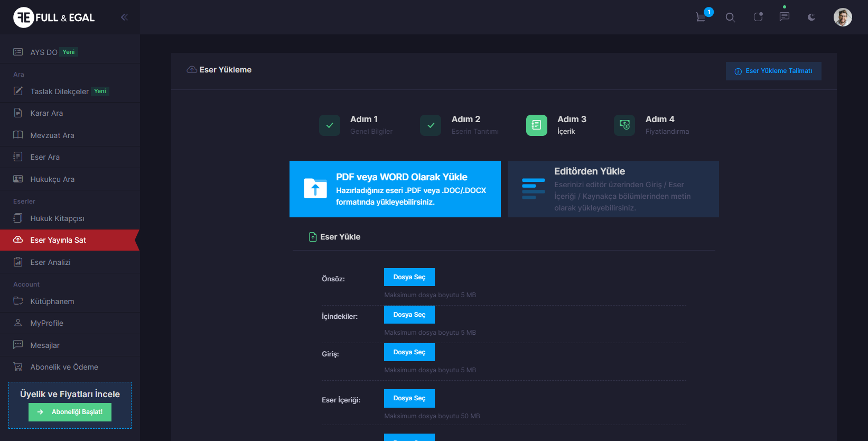Choose Editörden Yükle upload option
868x441 pixels.
613,189
